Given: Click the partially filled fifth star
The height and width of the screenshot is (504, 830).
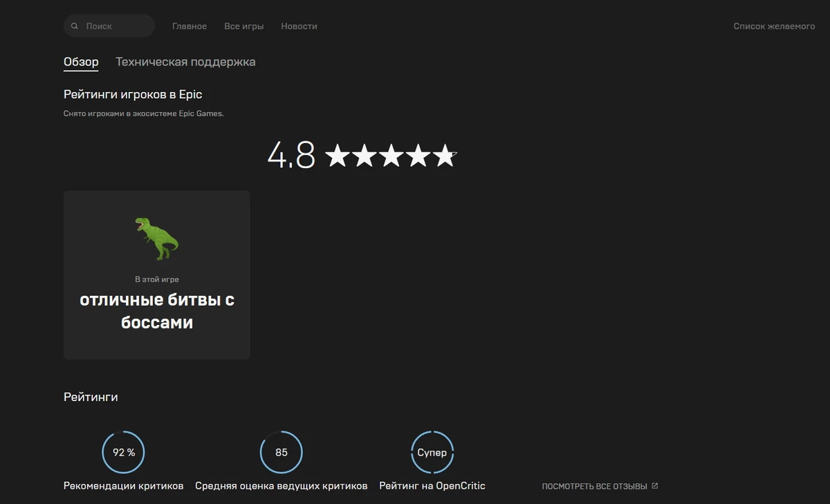Looking at the screenshot, I should coord(445,156).
